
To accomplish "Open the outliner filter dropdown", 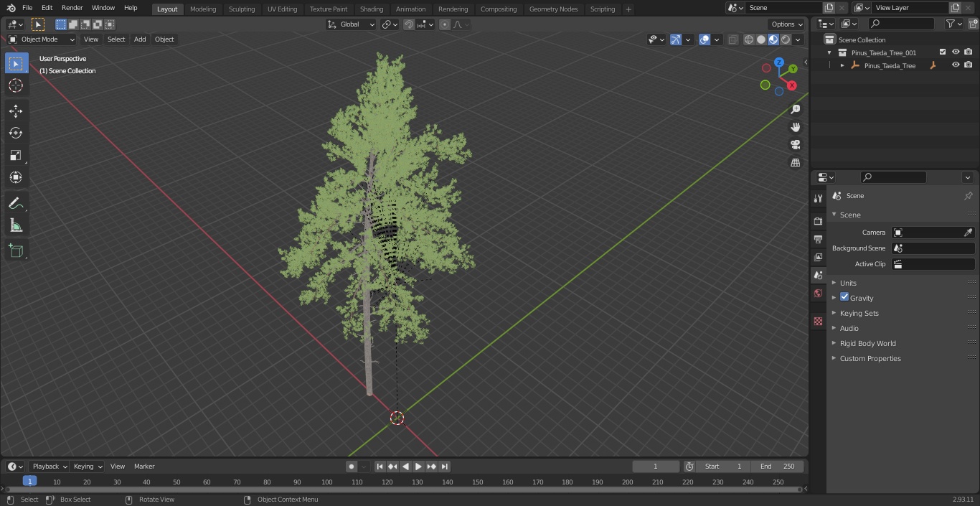I will (x=953, y=24).
